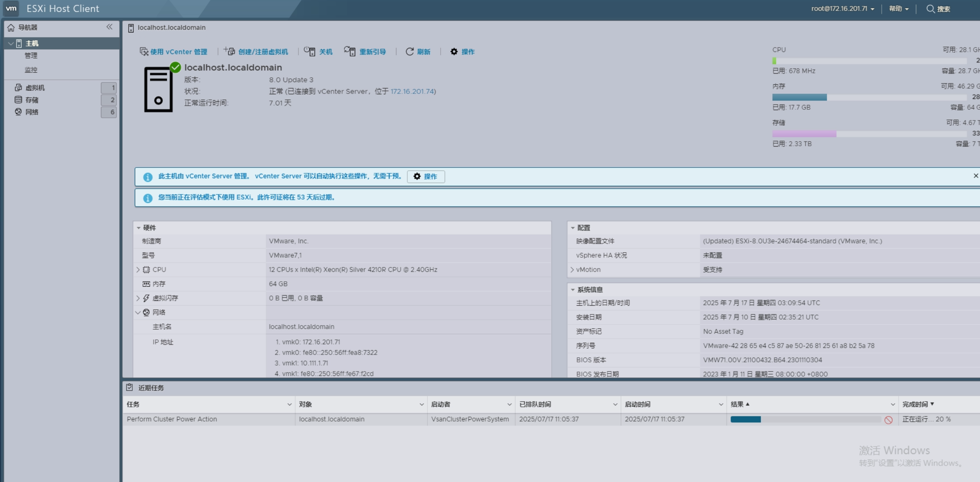
Task: Click the info icon in evaluation-mode banner
Action: tap(148, 198)
